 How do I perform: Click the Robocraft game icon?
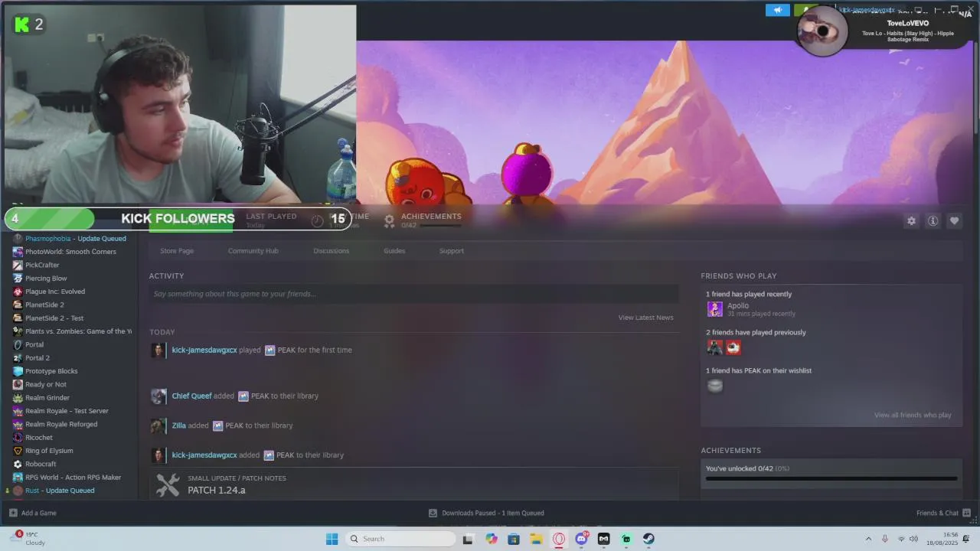[18, 464]
